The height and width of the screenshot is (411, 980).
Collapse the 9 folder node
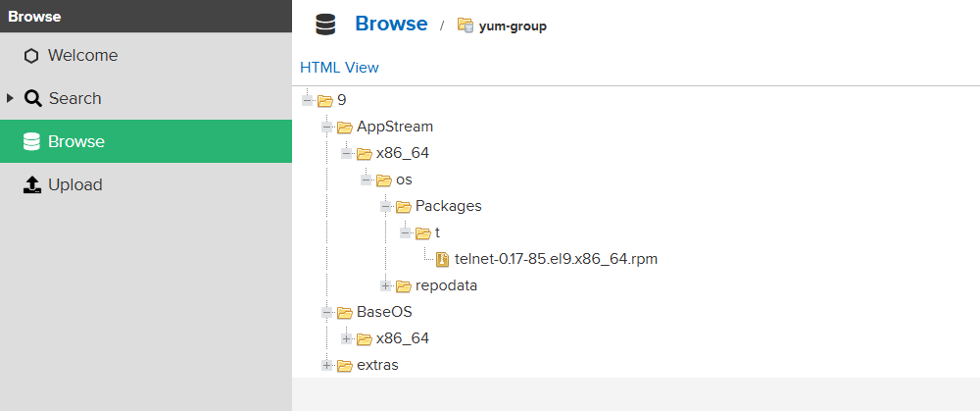tap(307, 101)
